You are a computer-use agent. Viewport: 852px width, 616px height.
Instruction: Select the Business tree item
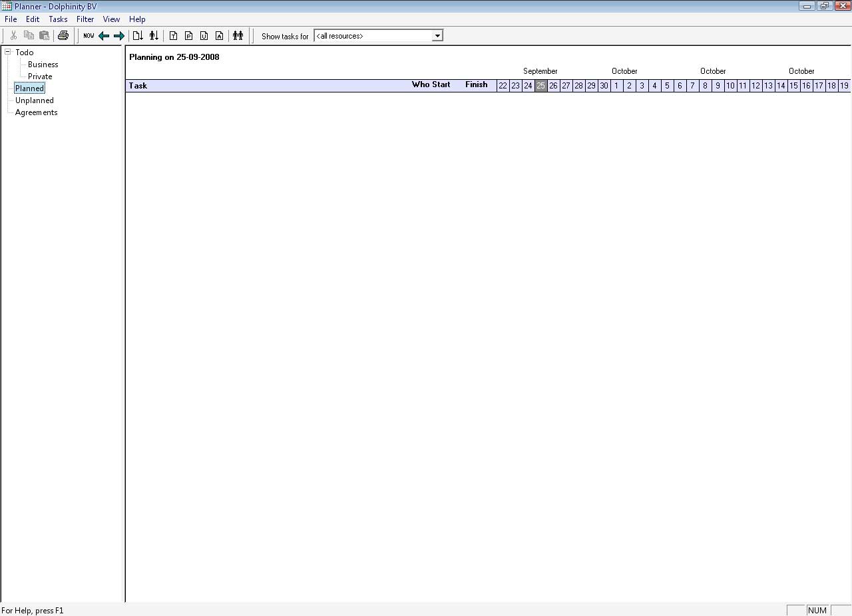pos(43,65)
